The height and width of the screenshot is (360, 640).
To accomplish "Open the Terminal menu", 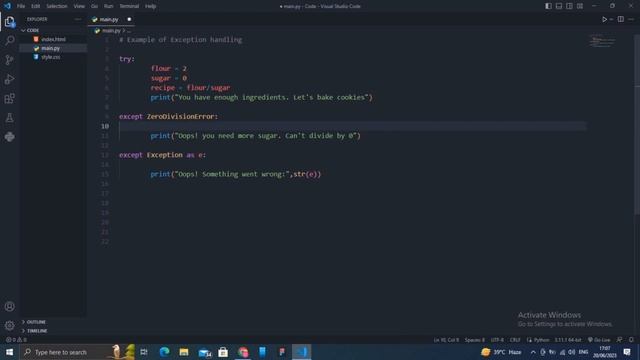I will click(129, 6).
